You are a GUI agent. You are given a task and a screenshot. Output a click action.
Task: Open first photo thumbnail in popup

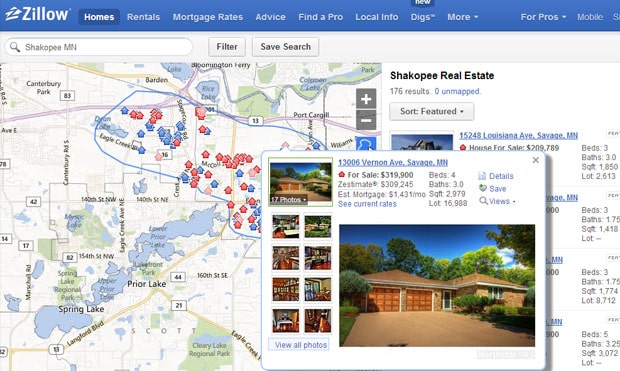pos(285,226)
